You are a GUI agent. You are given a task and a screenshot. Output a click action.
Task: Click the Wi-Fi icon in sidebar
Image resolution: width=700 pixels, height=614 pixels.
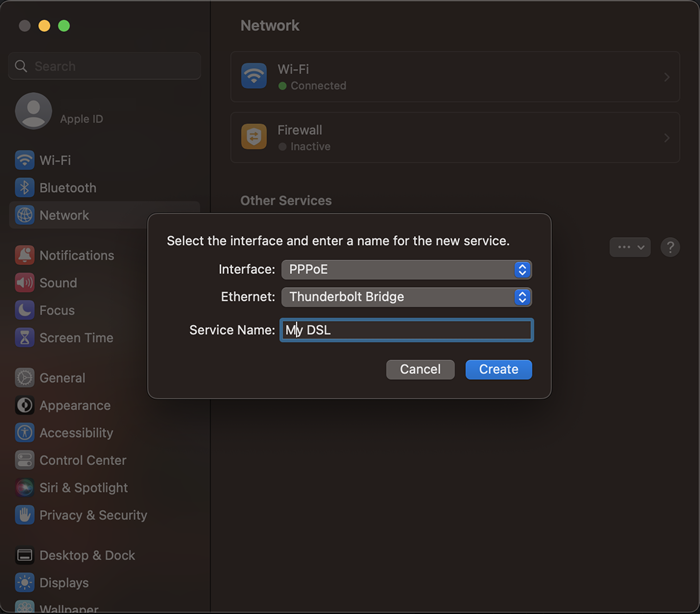(x=25, y=160)
